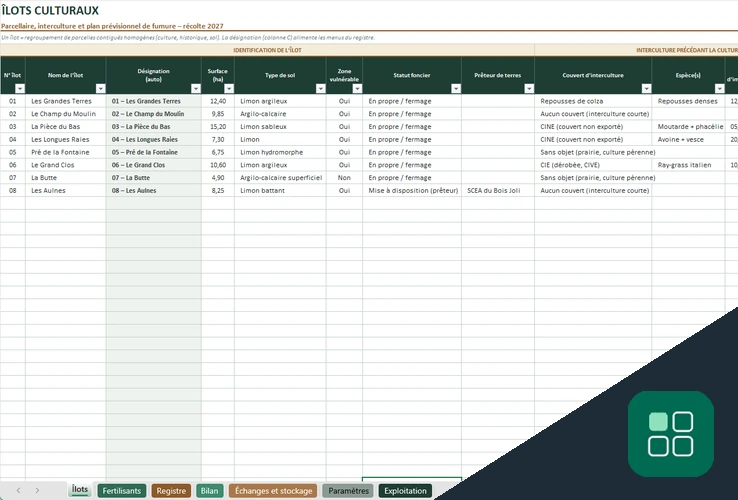Select surface value 6,75
738x500 pixels.
218,152
